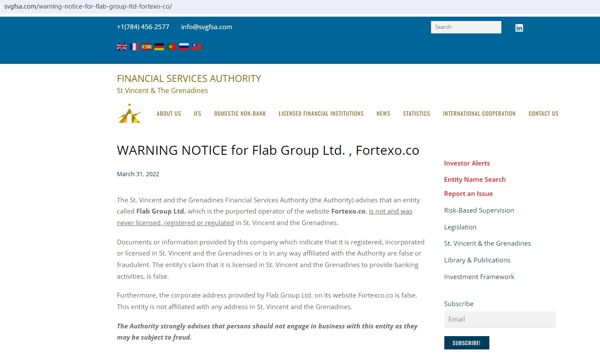Translate page via the Portuguese flag

click(x=172, y=47)
